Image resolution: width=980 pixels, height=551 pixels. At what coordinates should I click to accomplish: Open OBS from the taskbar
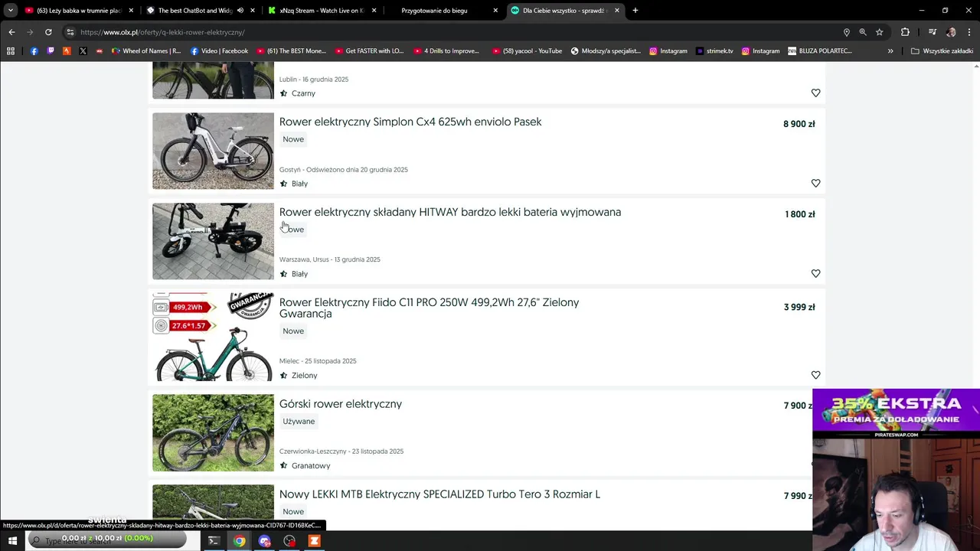[x=289, y=541]
